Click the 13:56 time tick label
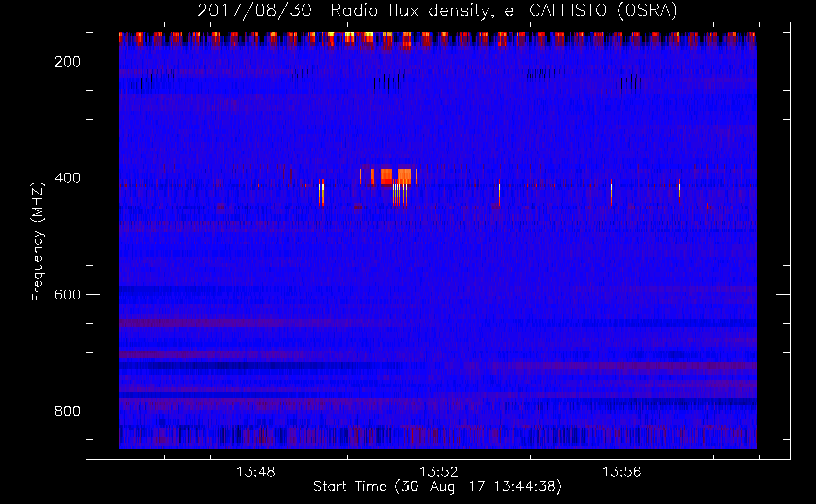 point(622,472)
